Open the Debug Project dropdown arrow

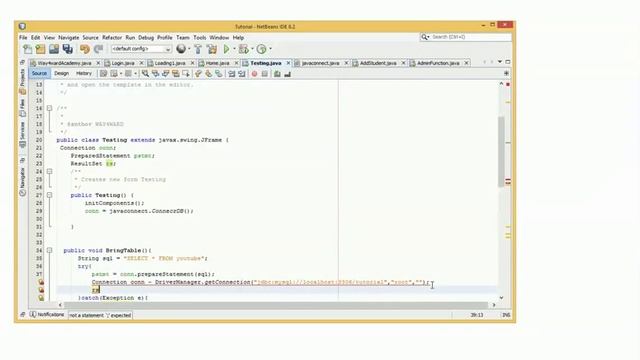tap(252, 49)
